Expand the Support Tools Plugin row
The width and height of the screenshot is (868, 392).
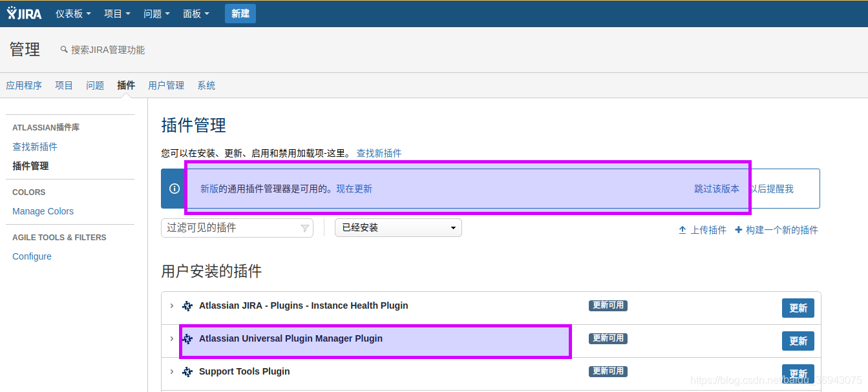point(172,371)
